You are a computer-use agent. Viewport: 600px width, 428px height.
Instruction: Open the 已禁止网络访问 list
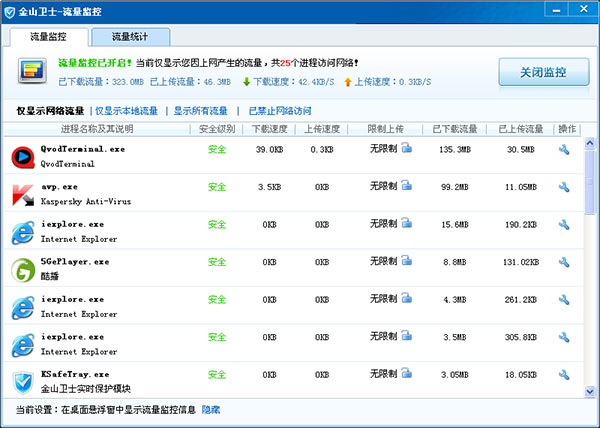[280, 111]
